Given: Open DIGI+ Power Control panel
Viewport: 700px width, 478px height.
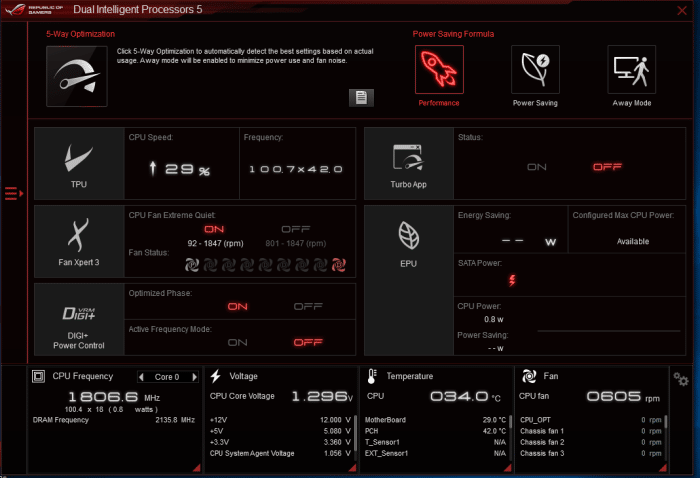Looking at the screenshot, I should tap(79, 320).
